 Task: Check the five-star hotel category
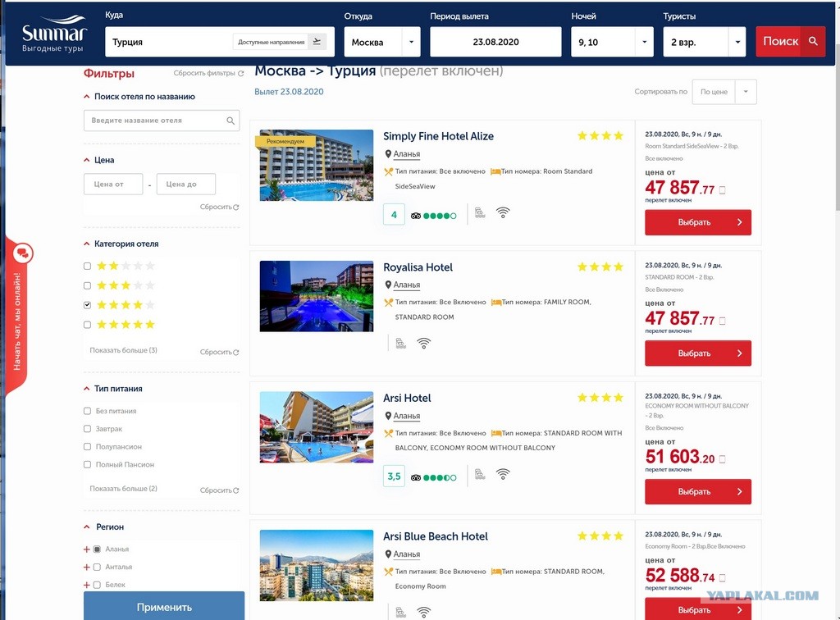click(x=87, y=325)
